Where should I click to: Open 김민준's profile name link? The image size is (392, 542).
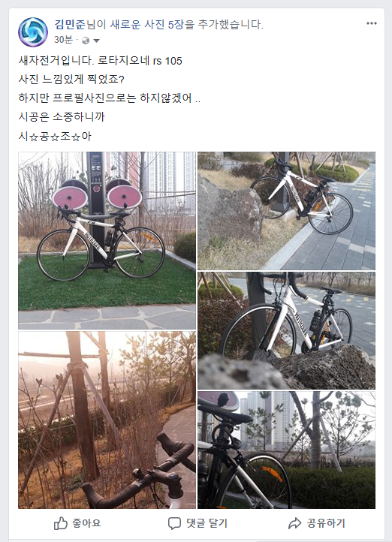(x=70, y=25)
